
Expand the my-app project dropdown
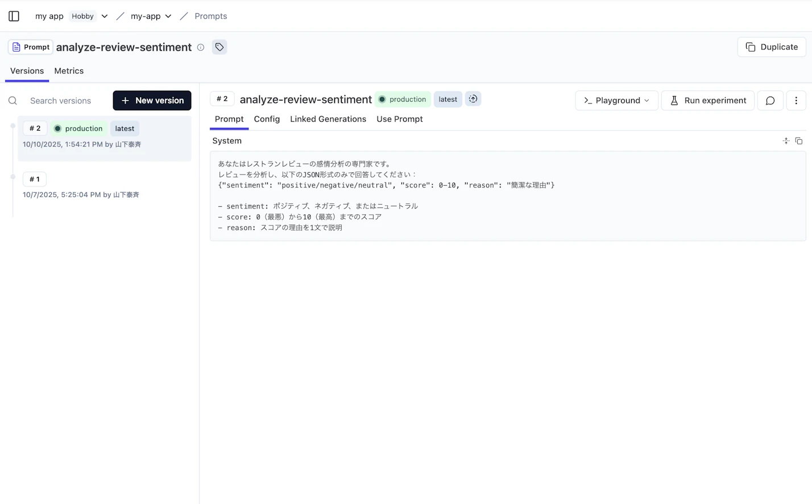[168, 16]
